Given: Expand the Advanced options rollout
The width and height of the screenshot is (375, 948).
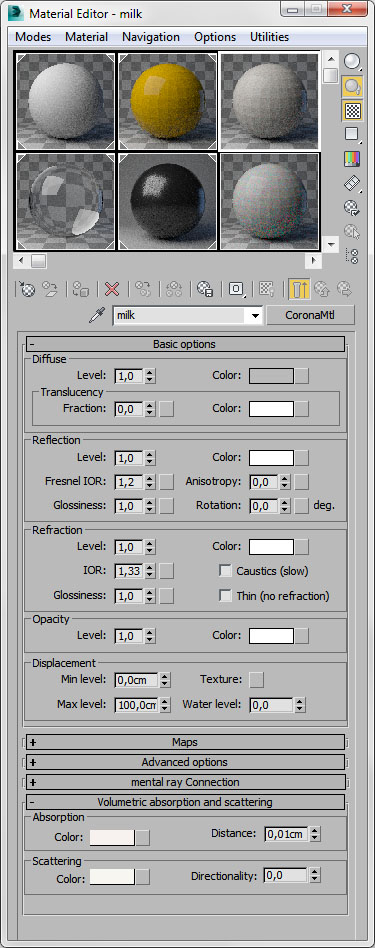Looking at the screenshot, I should click(x=186, y=762).
